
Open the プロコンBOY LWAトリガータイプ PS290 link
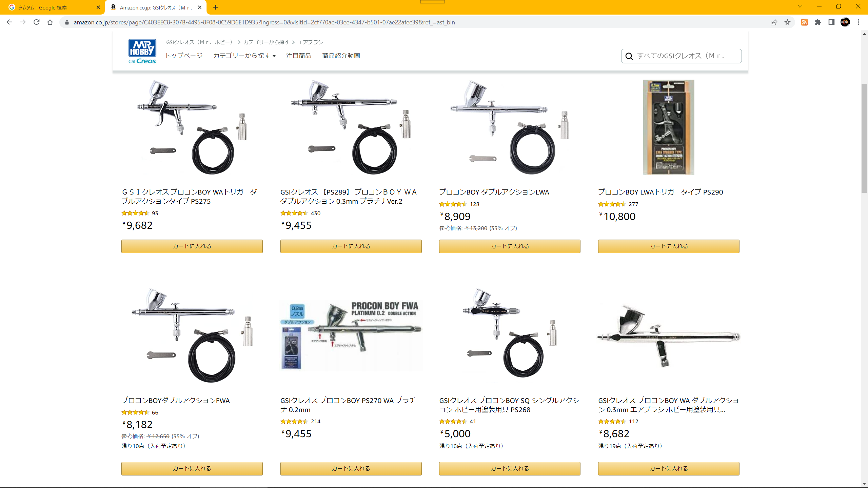[660, 192]
